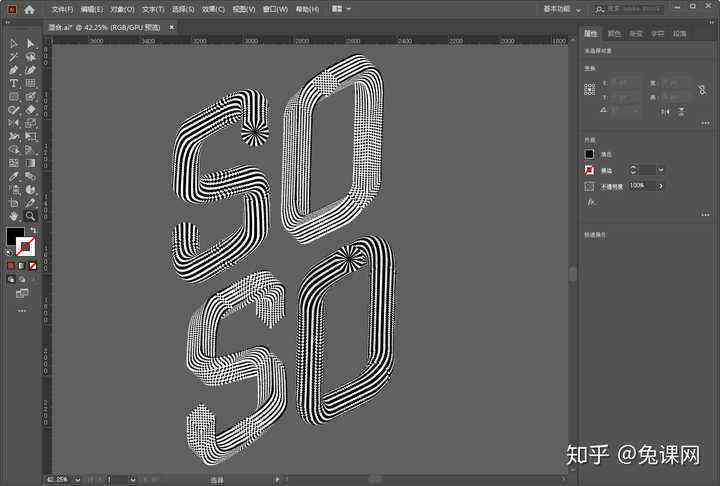Screen dimensions: 720x486
Task: Open the 文件(F) menu
Action: click(x=62, y=9)
